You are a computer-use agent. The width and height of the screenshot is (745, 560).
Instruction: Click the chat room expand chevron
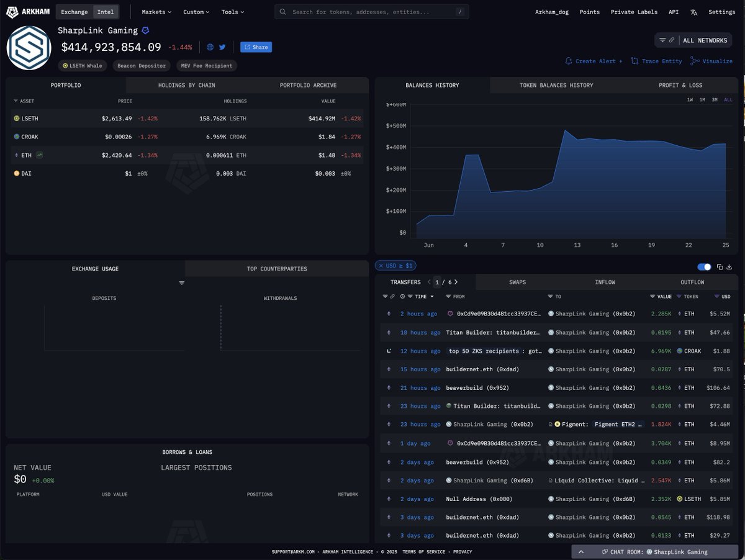pyautogui.click(x=581, y=551)
